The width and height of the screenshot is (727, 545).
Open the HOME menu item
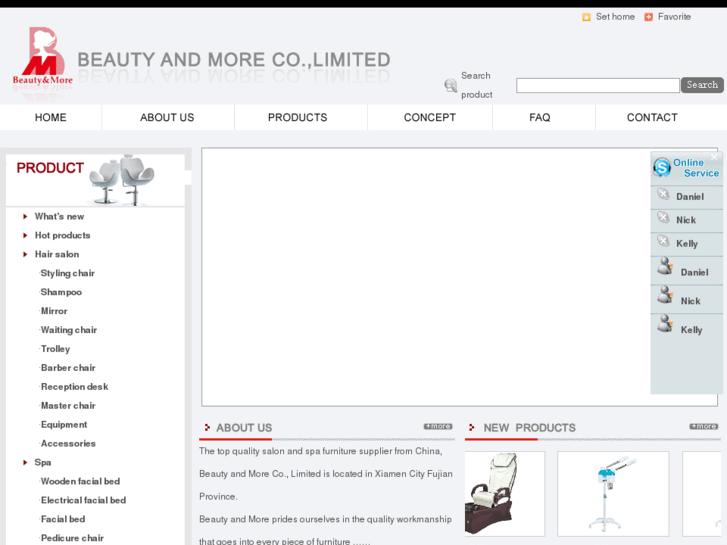coord(51,117)
